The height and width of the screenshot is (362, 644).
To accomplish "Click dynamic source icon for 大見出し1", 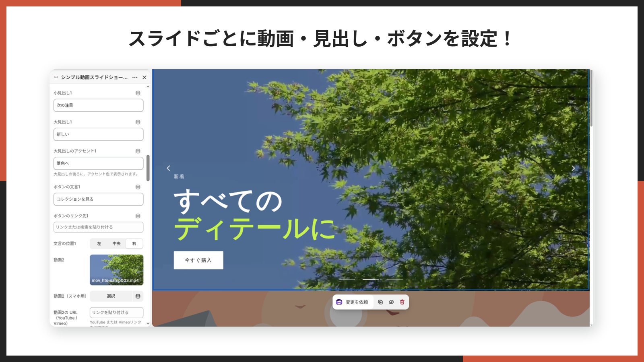I will (x=138, y=122).
